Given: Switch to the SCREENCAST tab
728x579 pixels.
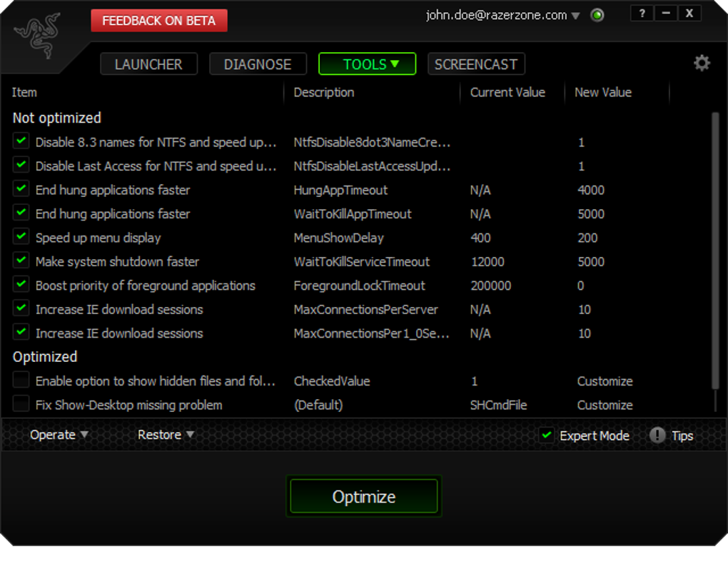Looking at the screenshot, I should (476, 64).
